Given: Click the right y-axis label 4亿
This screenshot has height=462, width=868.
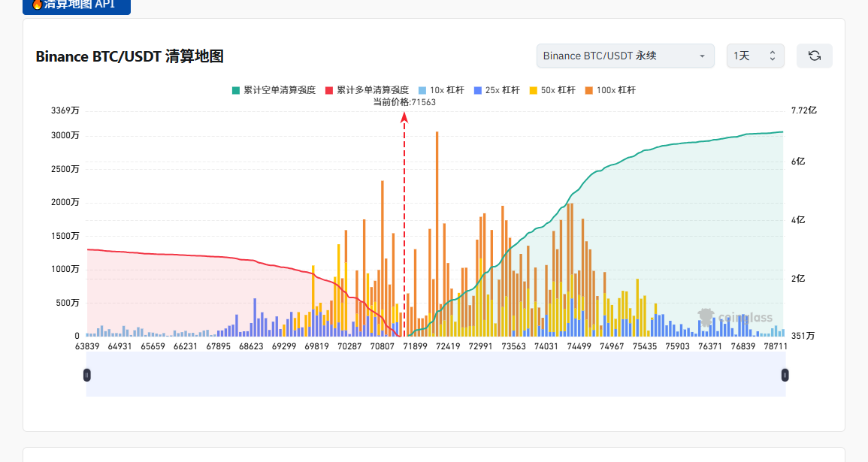Looking at the screenshot, I should coord(798,220).
